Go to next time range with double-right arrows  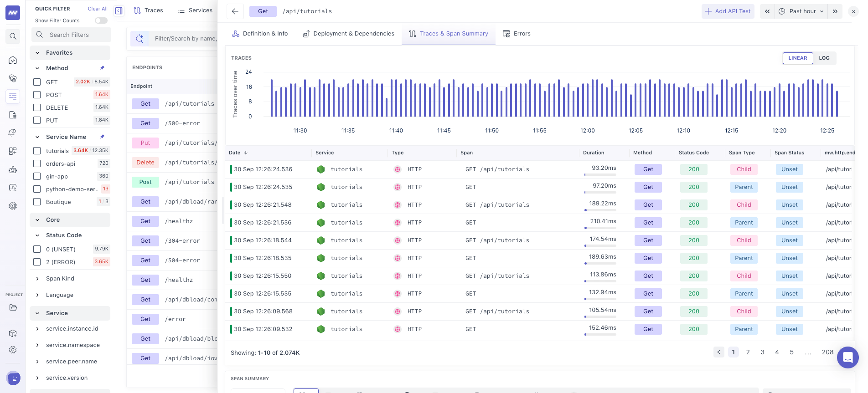click(835, 11)
